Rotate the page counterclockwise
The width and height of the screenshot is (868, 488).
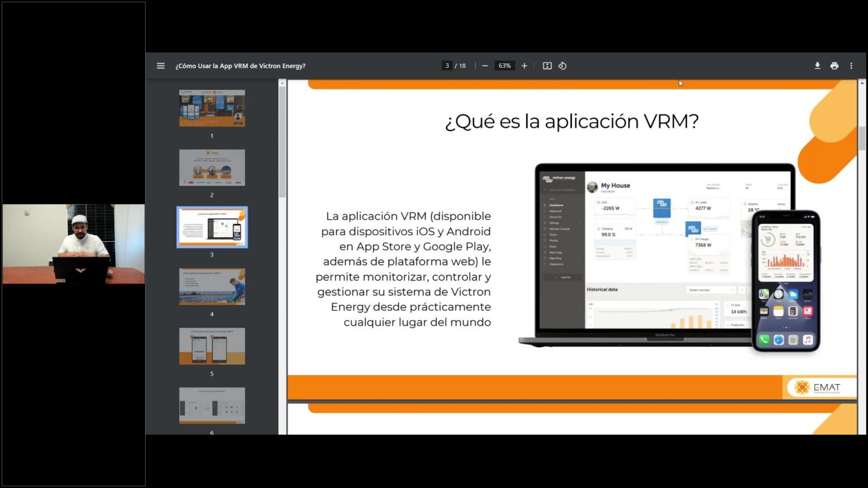(562, 66)
